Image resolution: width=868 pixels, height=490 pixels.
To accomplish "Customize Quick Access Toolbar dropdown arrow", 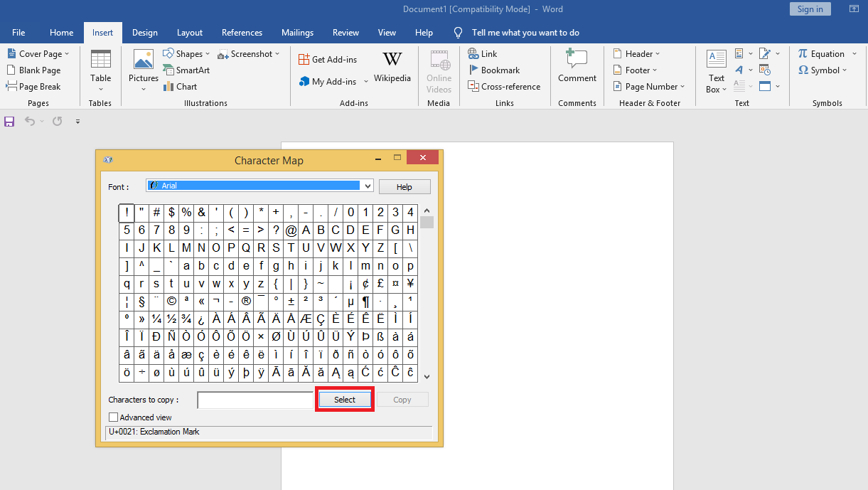I will click(x=77, y=122).
